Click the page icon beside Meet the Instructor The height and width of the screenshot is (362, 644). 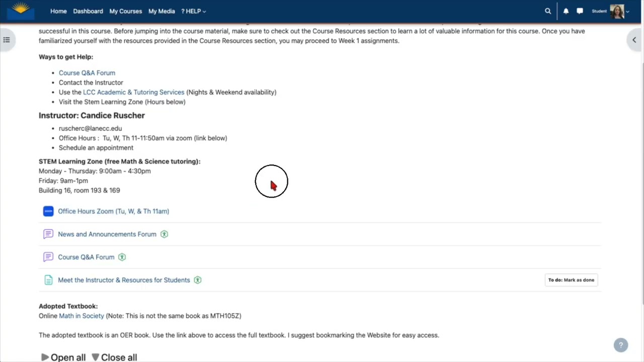coord(48,280)
